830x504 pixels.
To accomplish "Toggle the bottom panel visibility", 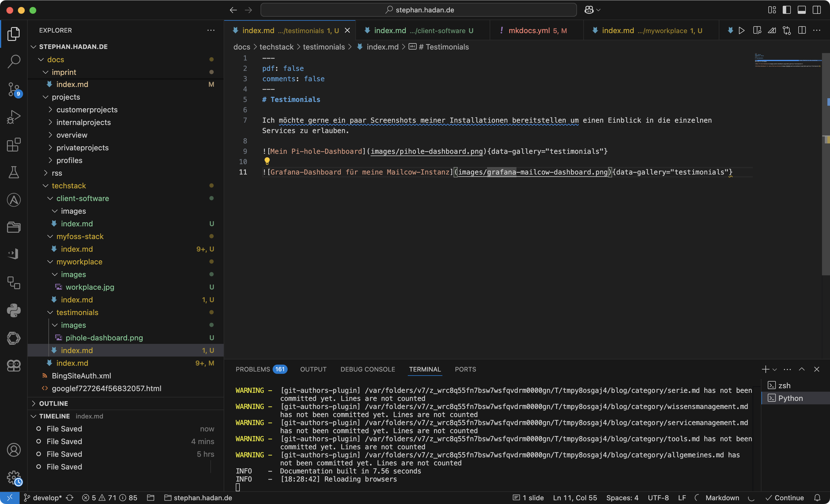I will click(801, 10).
